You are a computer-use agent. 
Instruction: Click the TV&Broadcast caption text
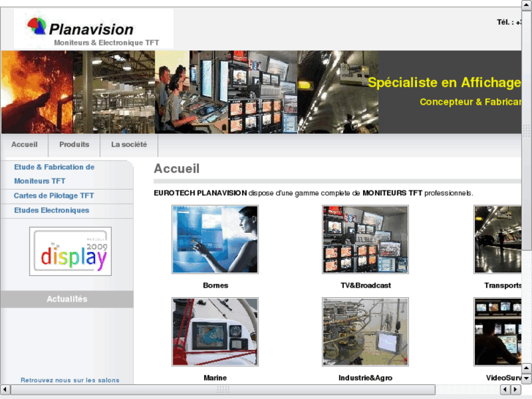coord(366,286)
